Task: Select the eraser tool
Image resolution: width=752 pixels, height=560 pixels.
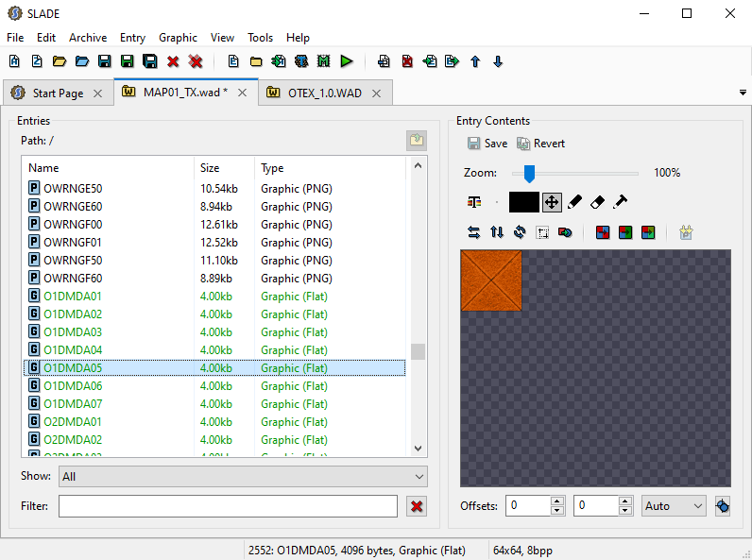Action: pyautogui.click(x=597, y=202)
